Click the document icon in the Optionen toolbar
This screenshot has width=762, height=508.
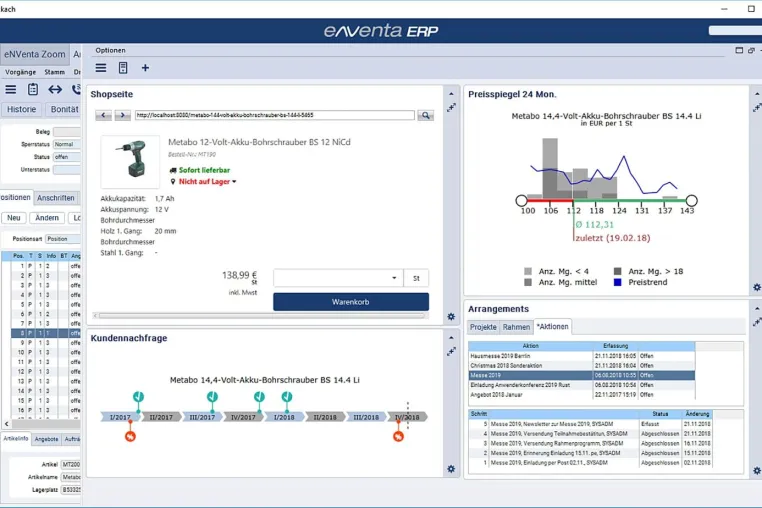(x=123, y=68)
